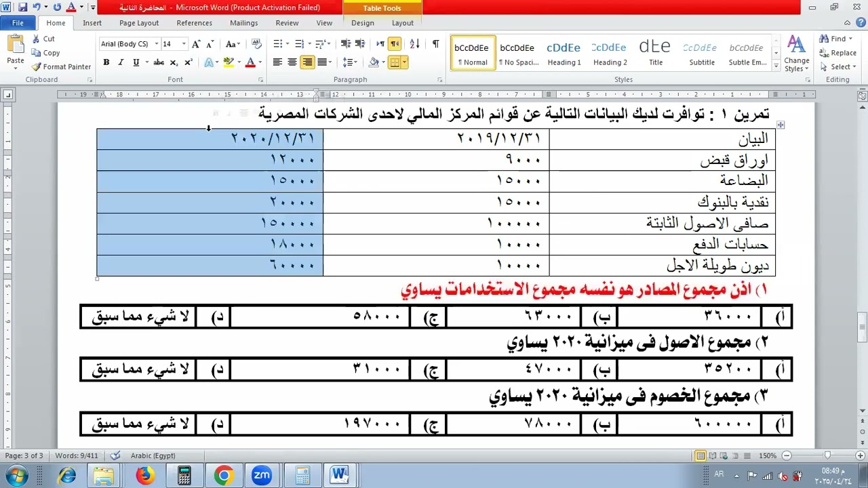This screenshot has height=488, width=868.
Task: Center the paragraph text
Action: pos(292,62)
